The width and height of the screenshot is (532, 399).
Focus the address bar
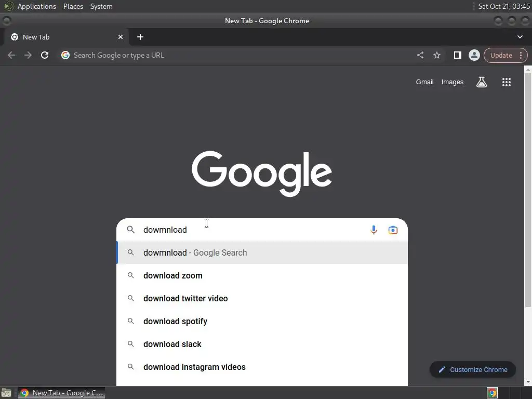click(237, 55)
